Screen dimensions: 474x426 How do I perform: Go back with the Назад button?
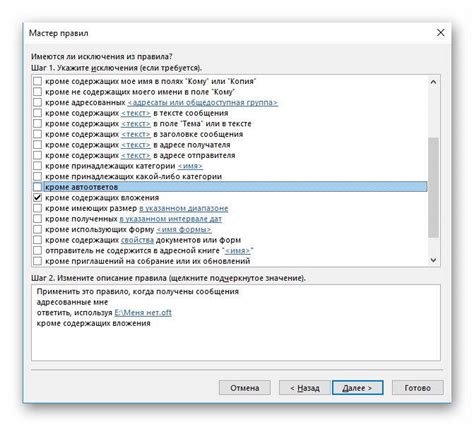tap(305, 388)
